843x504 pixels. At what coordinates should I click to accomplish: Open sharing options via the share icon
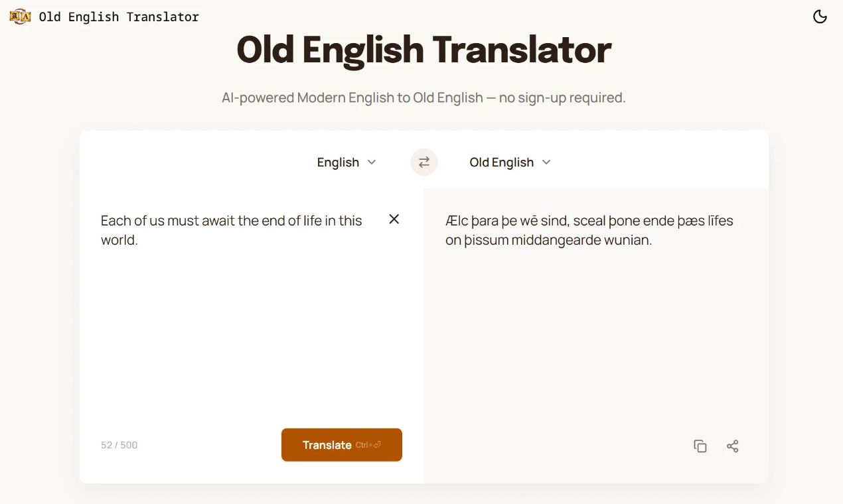click(732, 446)
